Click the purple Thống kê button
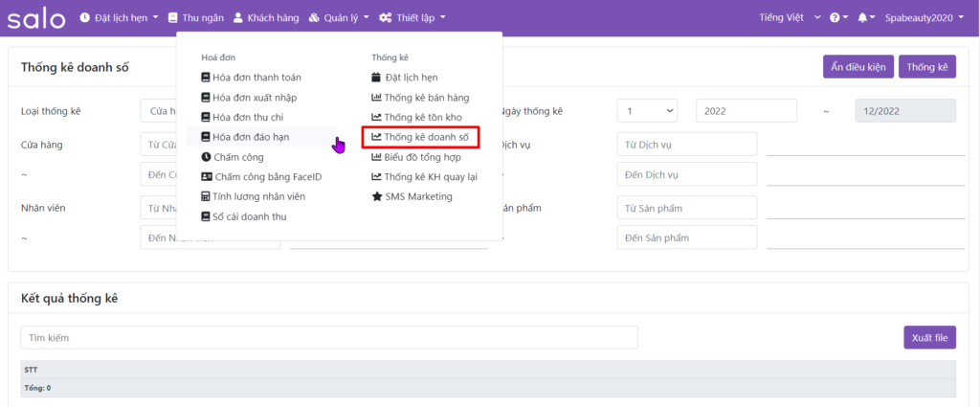Image resolution: width=980 pixels, height=407 pixels. click(927, 67)
